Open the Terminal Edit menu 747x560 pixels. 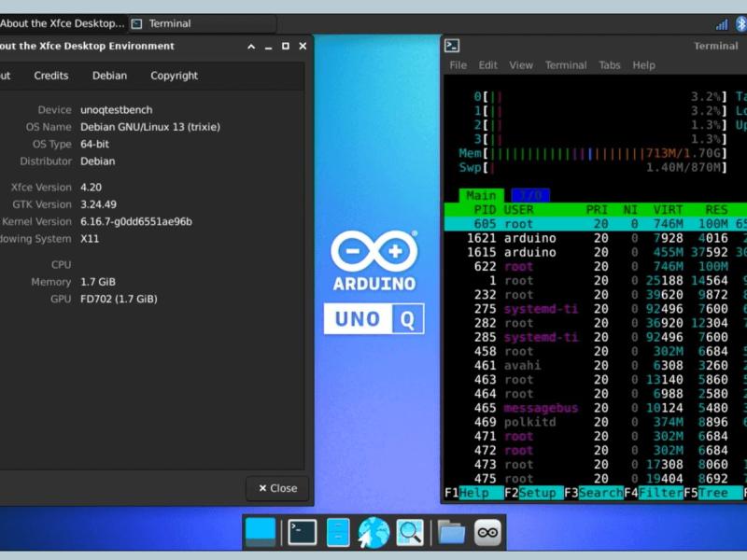pos(487,65)
